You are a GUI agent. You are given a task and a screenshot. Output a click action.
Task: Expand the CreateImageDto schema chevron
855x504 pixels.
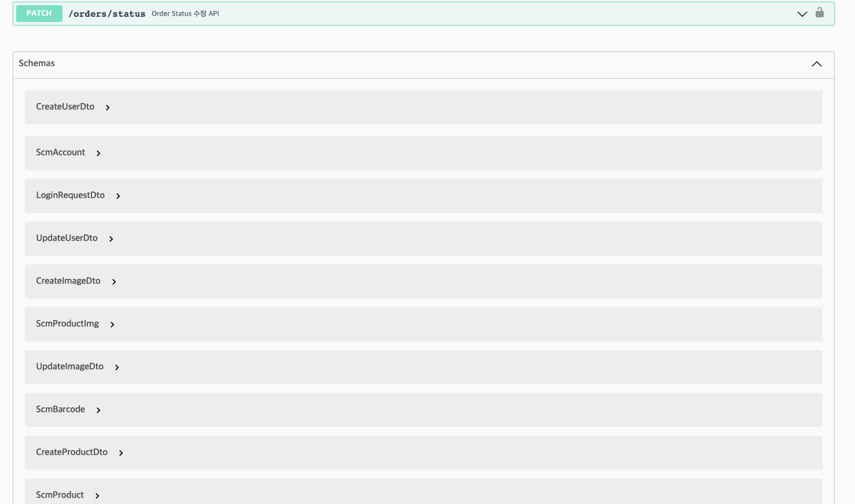click(114, 282)
